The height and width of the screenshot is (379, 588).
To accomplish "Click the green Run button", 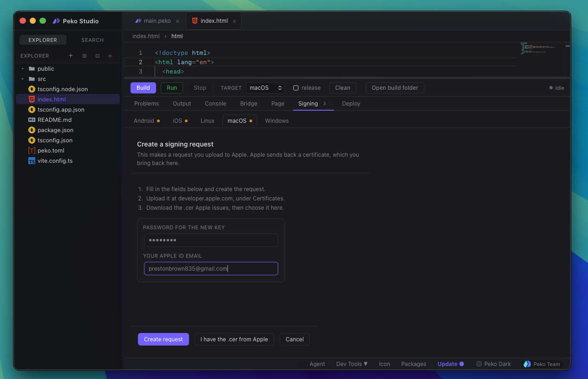I will tap(172, 88).
